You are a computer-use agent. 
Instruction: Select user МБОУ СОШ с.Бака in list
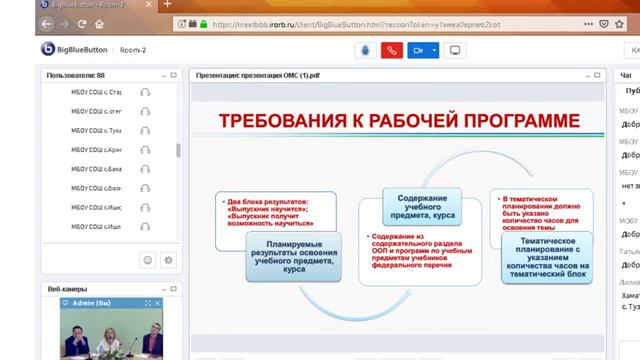(96, 169)
